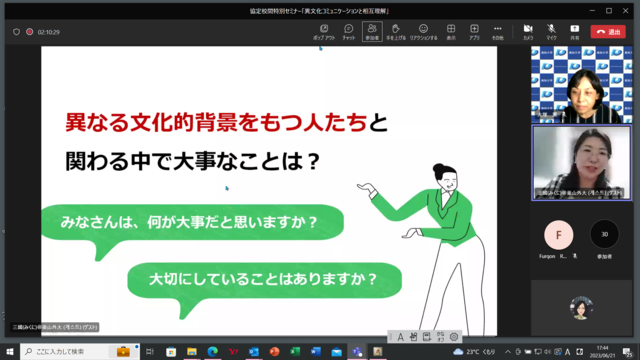Viewport: 640px width, 360px height.
Task: Open IME toolbar settings gear
Action: coord(454,337)
